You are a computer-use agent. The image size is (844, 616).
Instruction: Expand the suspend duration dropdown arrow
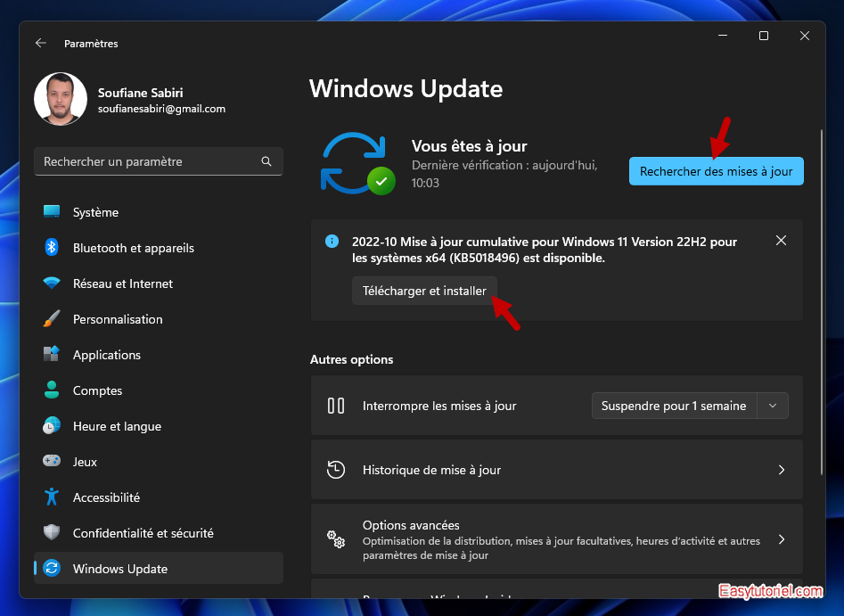pos(773,406)
